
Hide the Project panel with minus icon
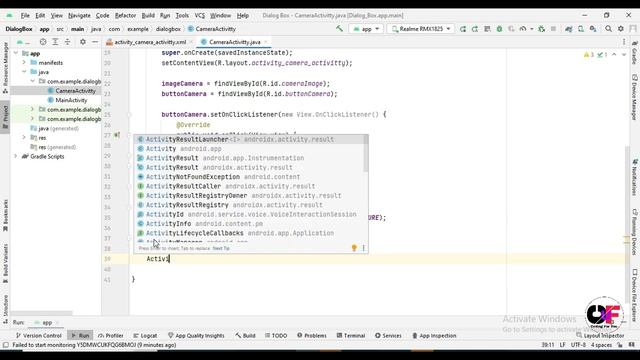coord(95,42)
